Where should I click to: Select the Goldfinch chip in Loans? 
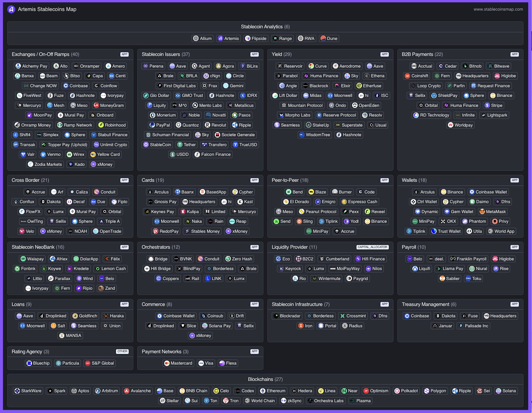[85, 316]
